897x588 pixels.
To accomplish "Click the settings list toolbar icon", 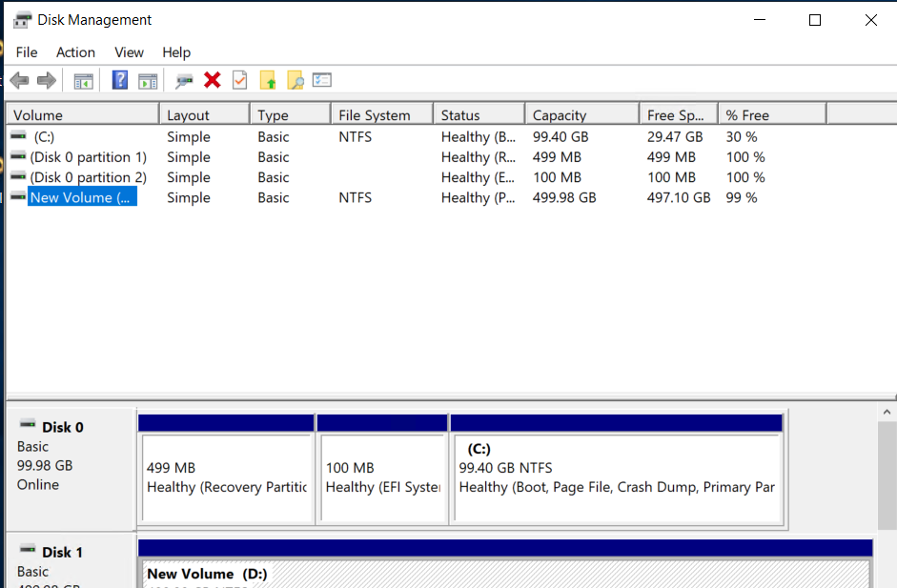I will click(322, 80).
